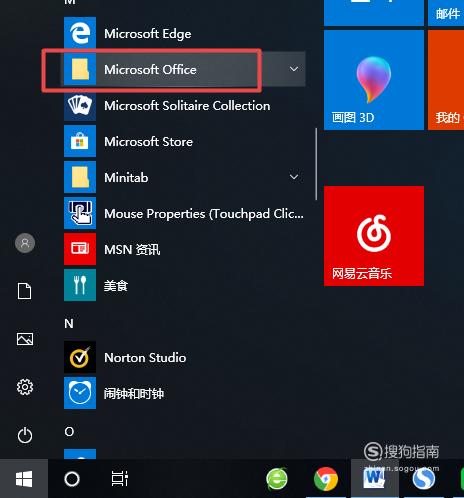Open the 网易云音乐 tile
The height and width of the screenshot is (498, 464).
tap(374, 236)
